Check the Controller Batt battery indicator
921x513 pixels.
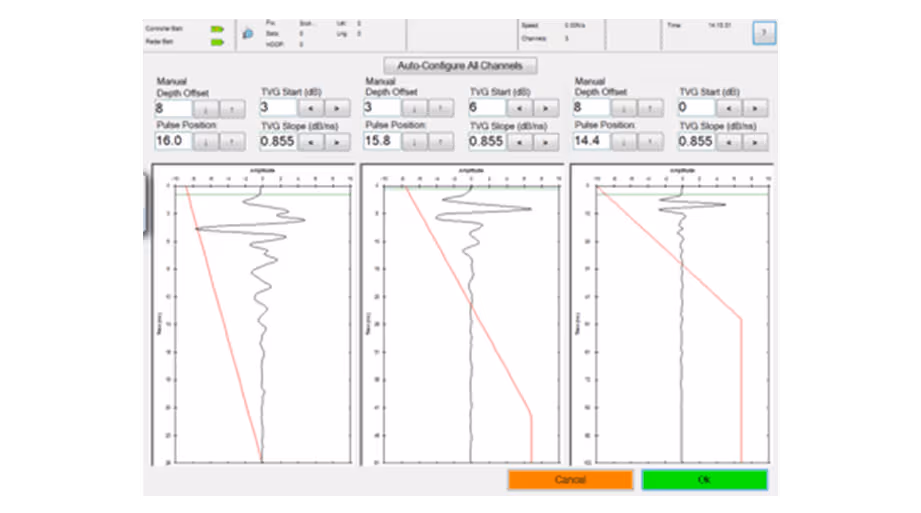click(217, 29)
